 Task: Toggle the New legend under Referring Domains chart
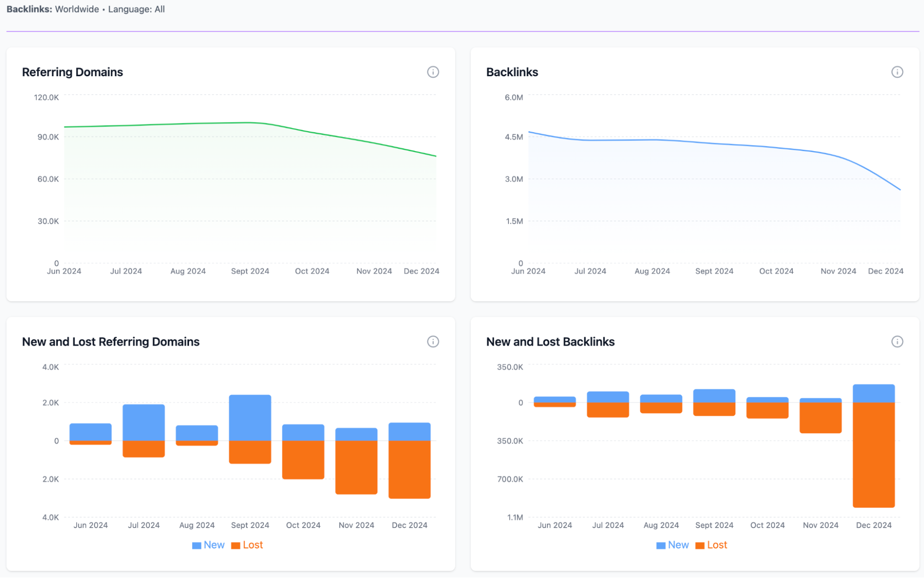pyautogui.click(x=214, y=545)
